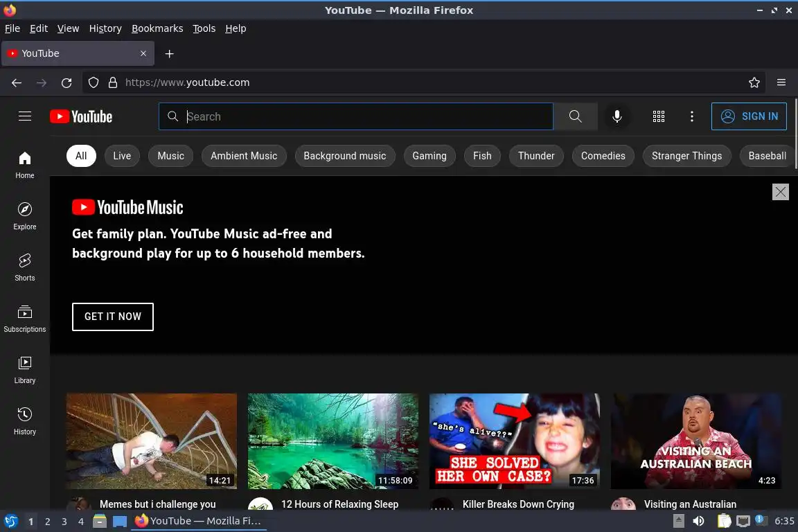
Task: Open a new tab
Action: coord(170,53)
